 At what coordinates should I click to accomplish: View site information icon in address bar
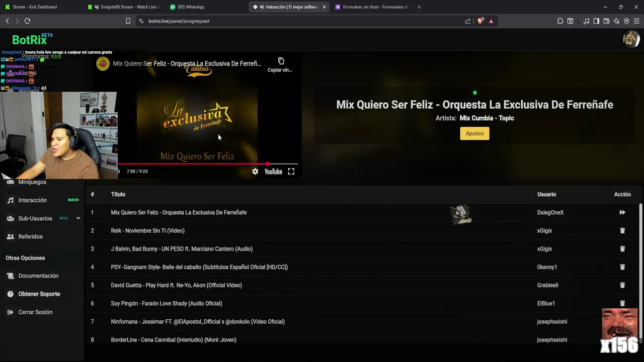141,21
